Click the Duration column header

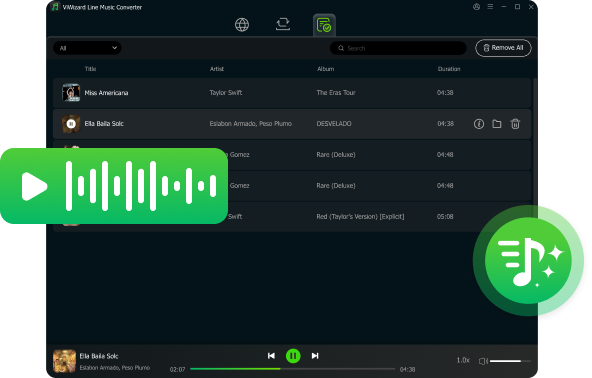[449, 69]
